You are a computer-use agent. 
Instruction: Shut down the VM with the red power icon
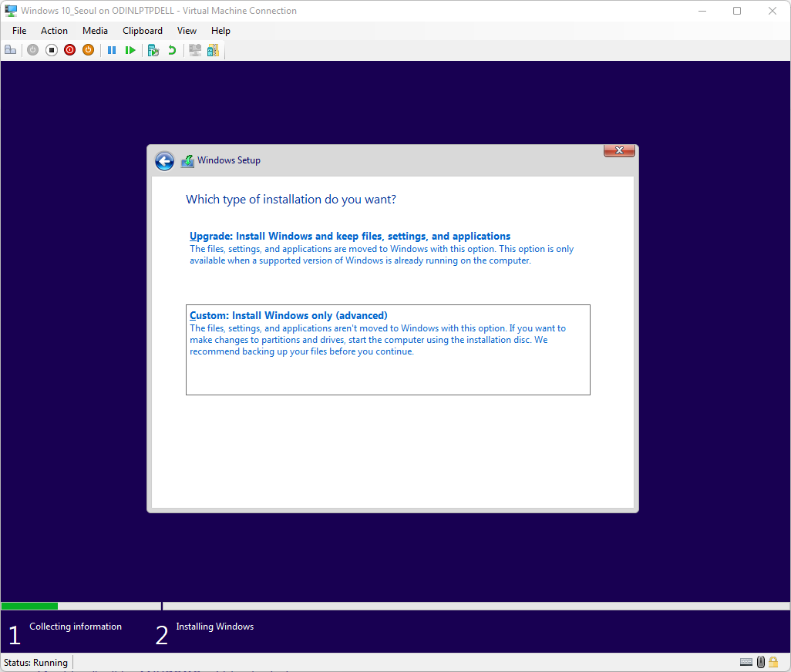[69, 50]
